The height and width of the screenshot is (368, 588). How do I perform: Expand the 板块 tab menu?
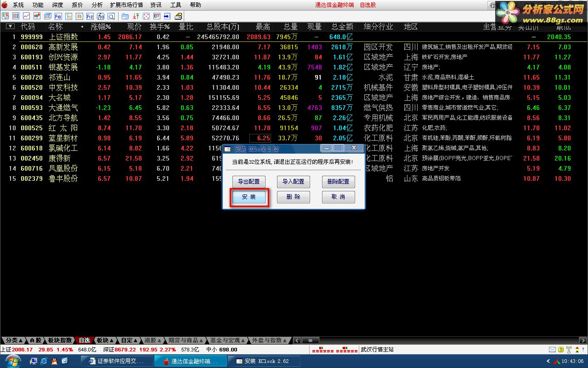105,340
